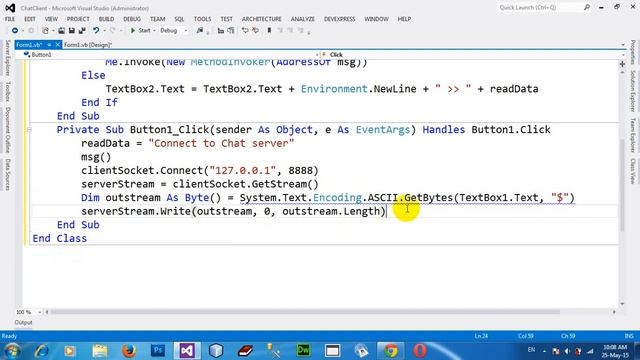The width and height of the screenshot is (640, 360).
Task: Open the Solution Explorer side tab
Action: (x=632, y=91)
